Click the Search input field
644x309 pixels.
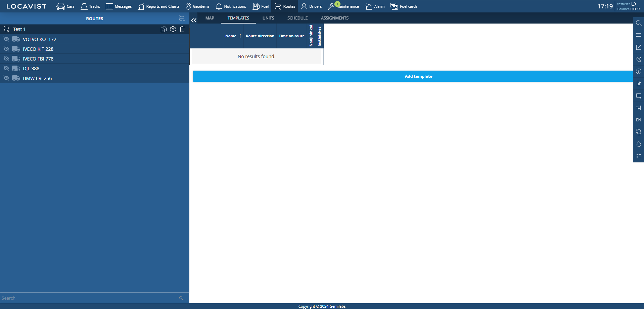click(89, 298)
